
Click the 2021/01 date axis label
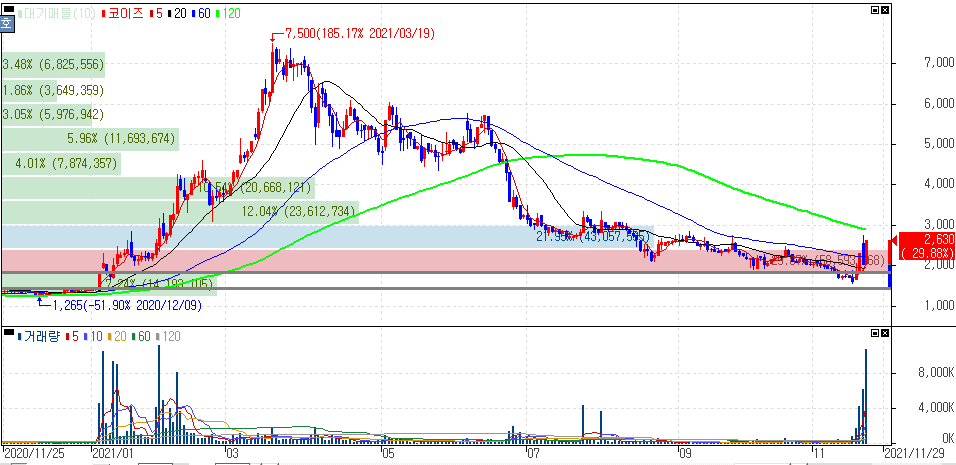tap(113, 453)
